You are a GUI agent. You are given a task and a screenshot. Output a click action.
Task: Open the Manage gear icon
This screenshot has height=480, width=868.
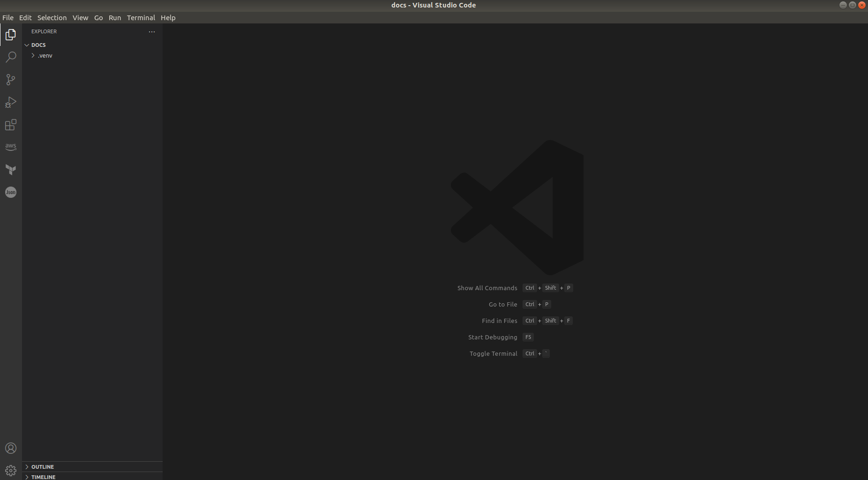(x=11, y=470)
